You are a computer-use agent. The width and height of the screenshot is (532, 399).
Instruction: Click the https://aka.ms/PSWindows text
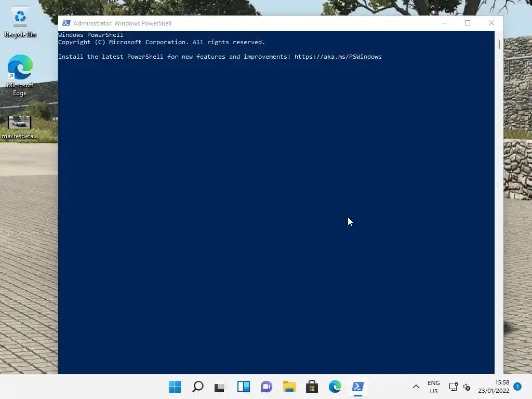click(x=338, y=57)
